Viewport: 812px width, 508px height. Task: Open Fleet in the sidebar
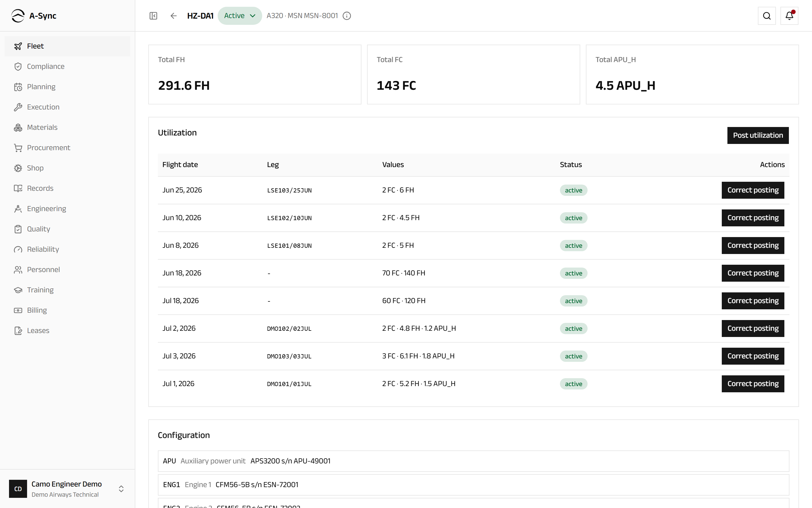67,46
